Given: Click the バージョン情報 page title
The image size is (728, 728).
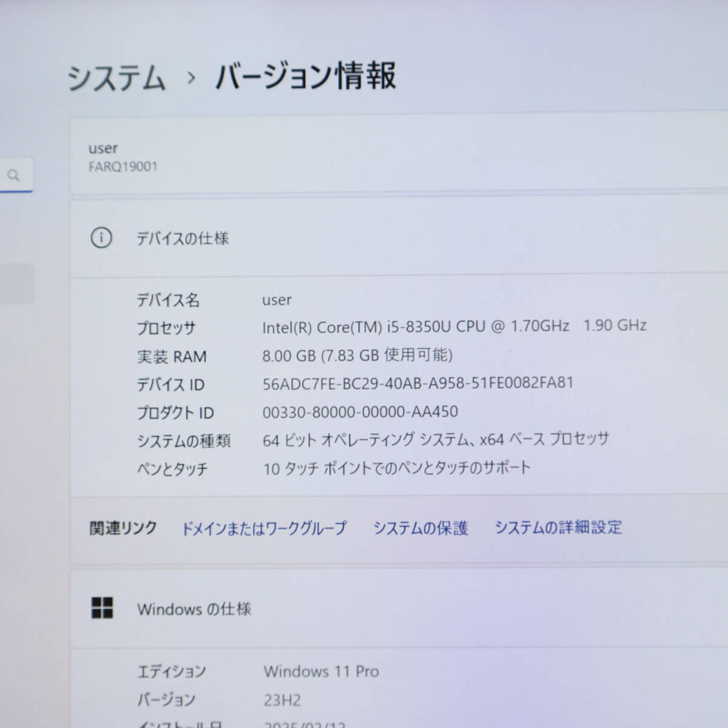Looking at the screenshot, I should (x=306, y=76).
